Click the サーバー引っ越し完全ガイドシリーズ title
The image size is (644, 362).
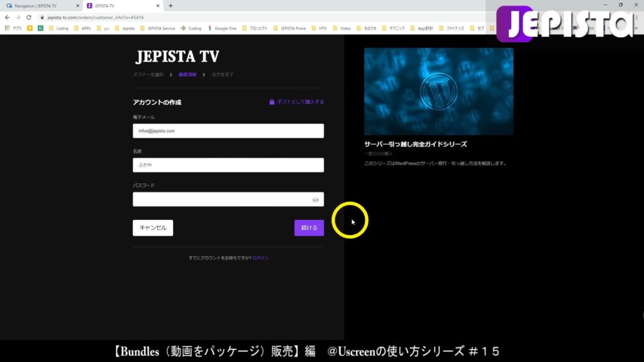click(416, 144)
